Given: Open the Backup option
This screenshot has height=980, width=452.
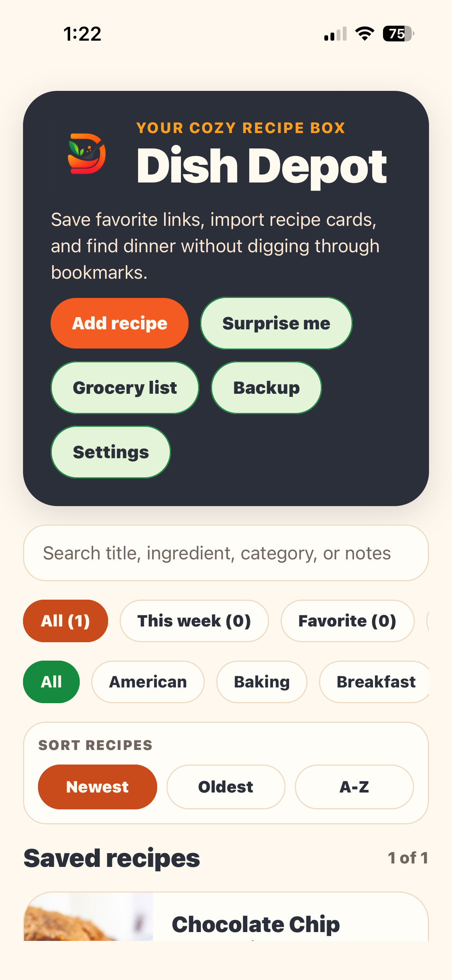Looking at the screenshot, I should pos(266,388).
